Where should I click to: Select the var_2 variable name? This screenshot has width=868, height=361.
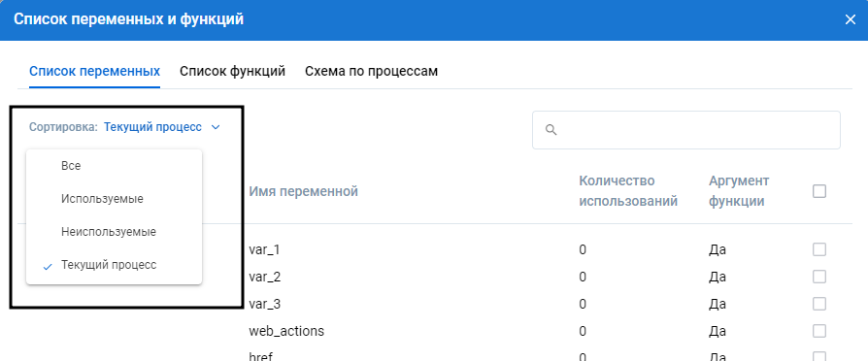click(x=265, y=277)
